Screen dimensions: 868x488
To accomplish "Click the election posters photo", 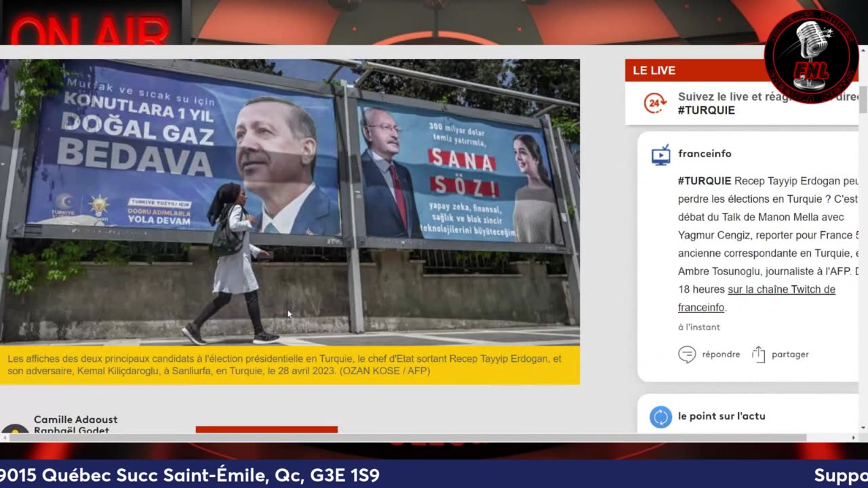I will tap(290, 202).
